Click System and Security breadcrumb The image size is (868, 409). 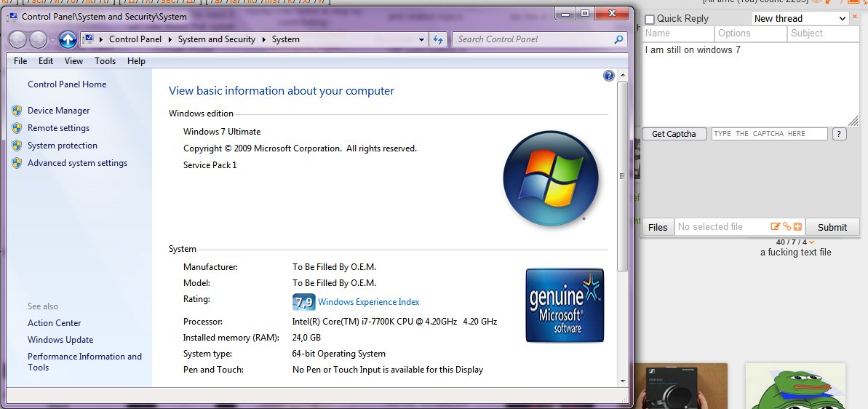[x=217, y=39]
